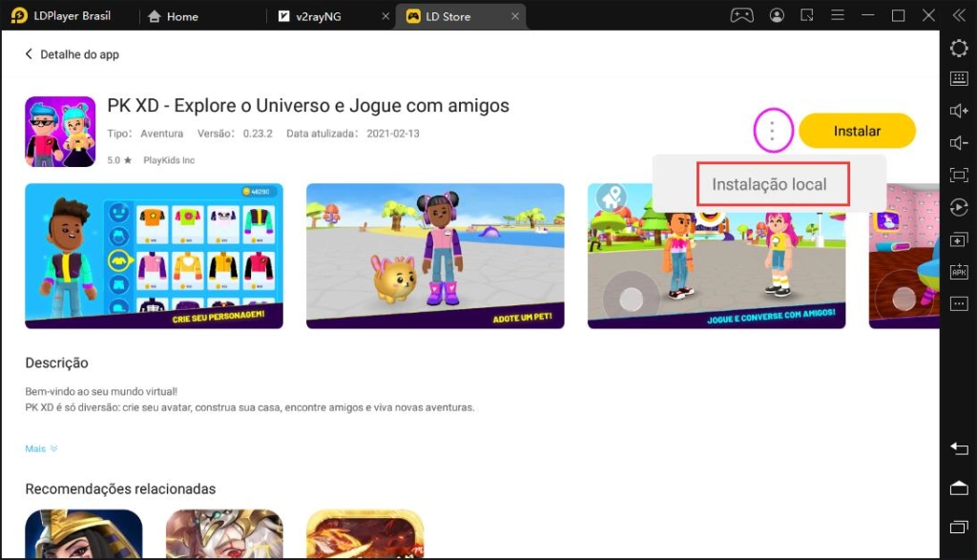Open the recent apps button
This screenshot has height=560, width=977.
tap(959, 528)
